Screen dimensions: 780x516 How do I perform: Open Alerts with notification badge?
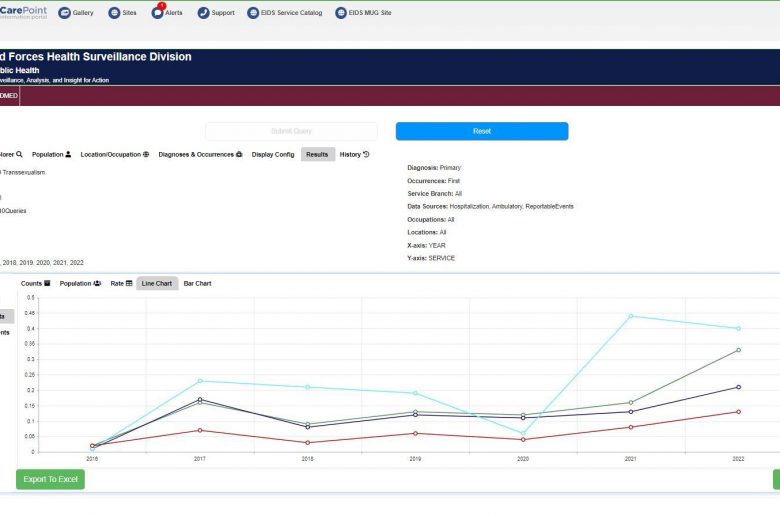click(158, 13)
